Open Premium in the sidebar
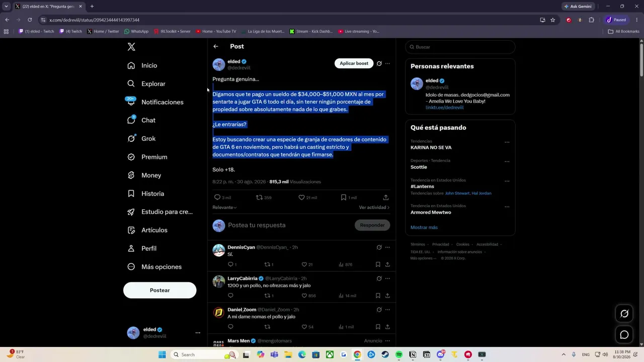644x362 pixels. 148,157
